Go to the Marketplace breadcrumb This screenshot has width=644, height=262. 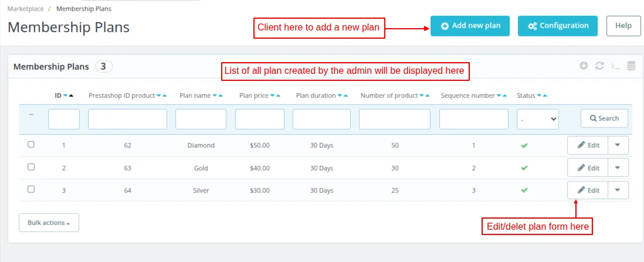25,9
